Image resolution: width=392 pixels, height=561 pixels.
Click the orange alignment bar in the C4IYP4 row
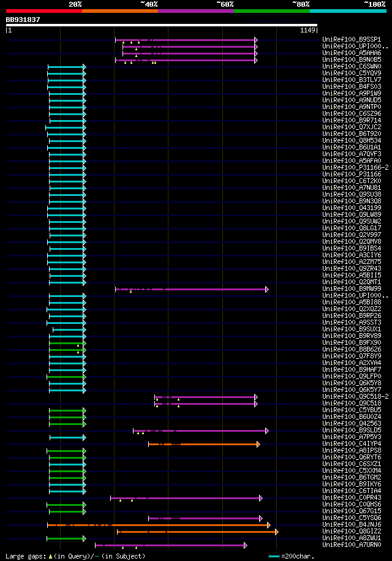click(204, 445)
